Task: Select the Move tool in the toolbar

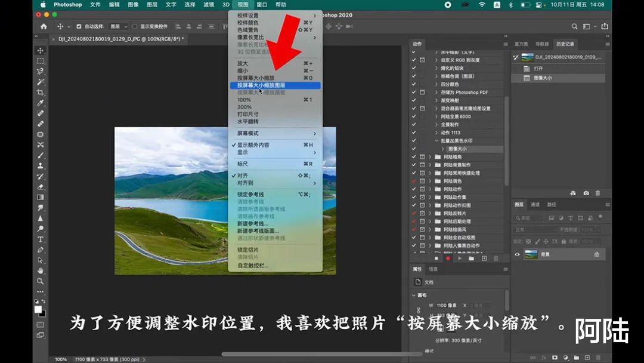Action: [x=41, y=51]
